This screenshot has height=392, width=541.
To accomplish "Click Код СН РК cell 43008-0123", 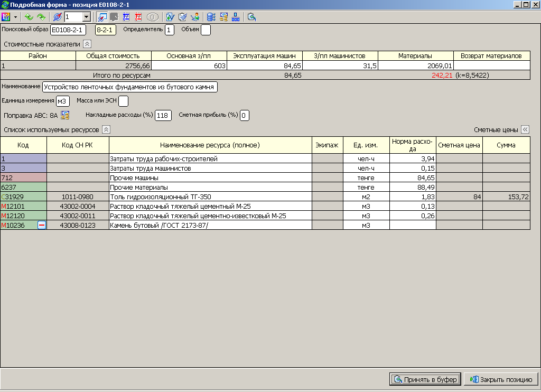I will (x=78, y=226).
